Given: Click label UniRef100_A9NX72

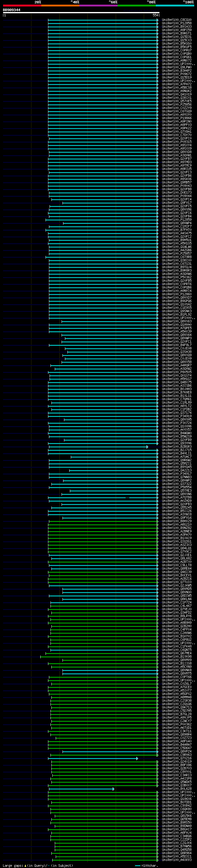Looking at the screenshot, I should click(x=176, y=61).
